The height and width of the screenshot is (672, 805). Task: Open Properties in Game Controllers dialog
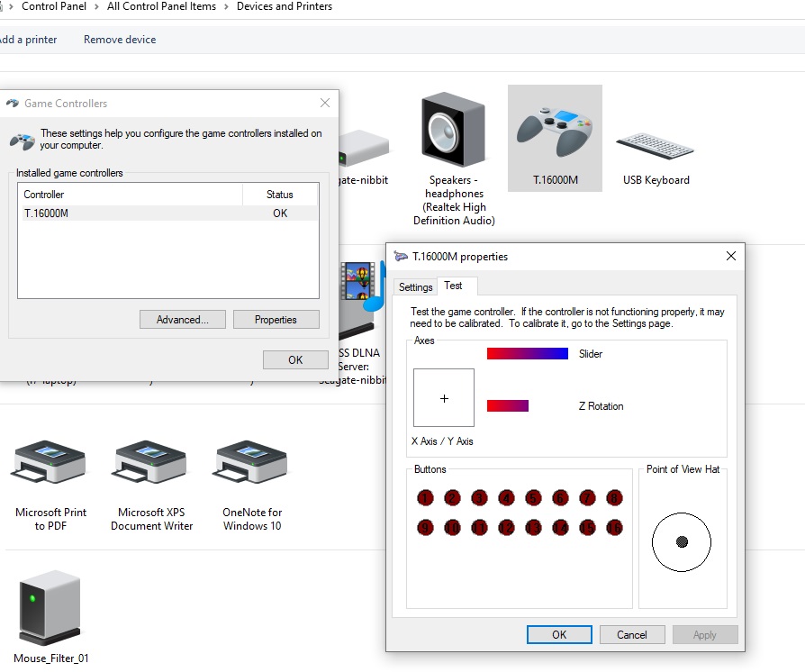(x=276, y=320)
